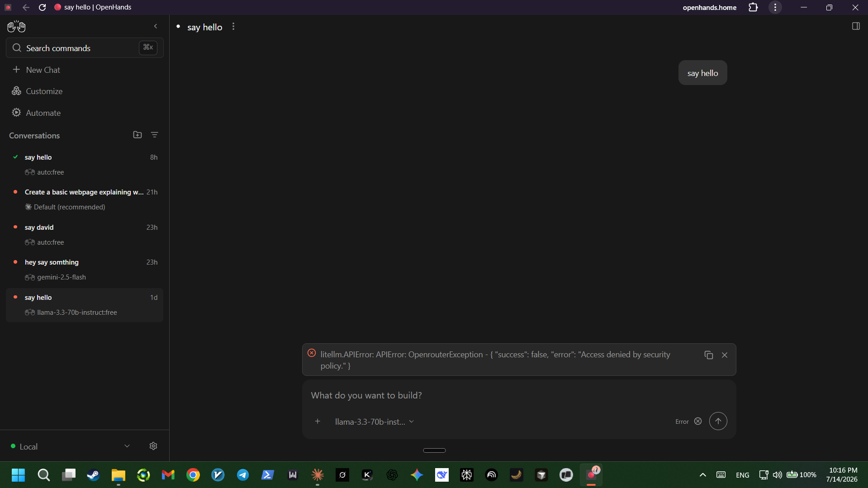Clear the Error status indicator

[698, 421]
